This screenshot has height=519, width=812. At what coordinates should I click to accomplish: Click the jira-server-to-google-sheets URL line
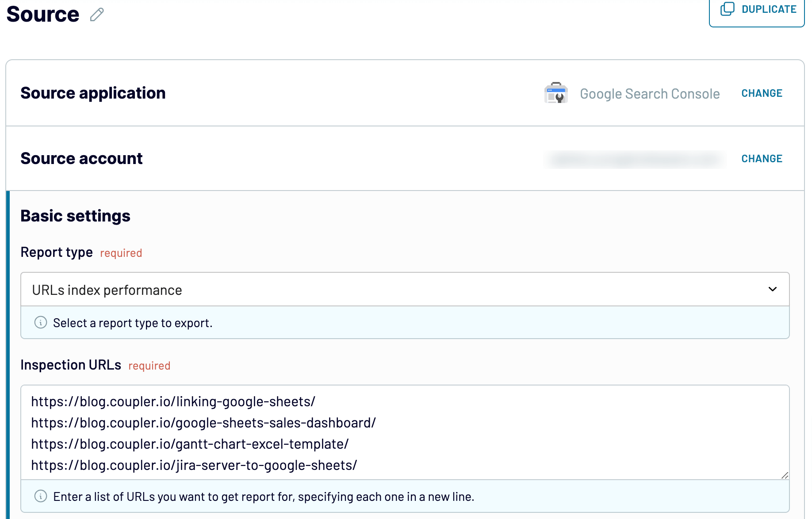[194, 465]
